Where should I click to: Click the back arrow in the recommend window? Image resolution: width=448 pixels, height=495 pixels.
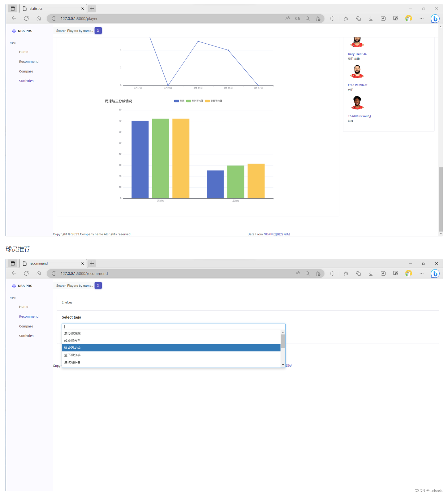(14, 273)
